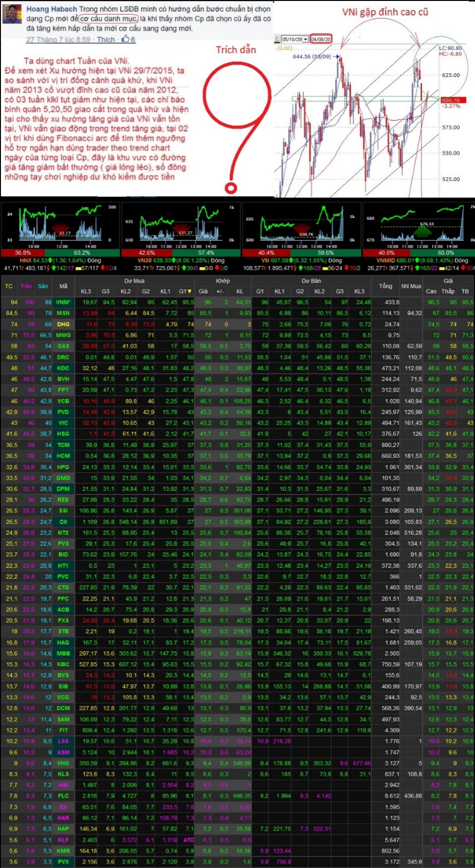Open the Hoang Habach profile name link
The width and height of the screenshot is (475, 868).
[52, 9]
